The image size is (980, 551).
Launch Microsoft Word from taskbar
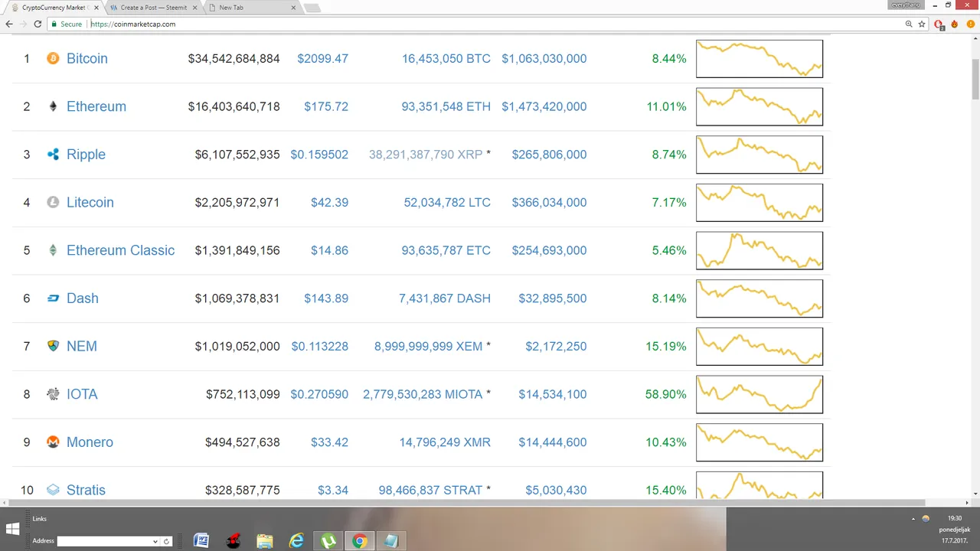pyautogui.click(x=201, y=541)
